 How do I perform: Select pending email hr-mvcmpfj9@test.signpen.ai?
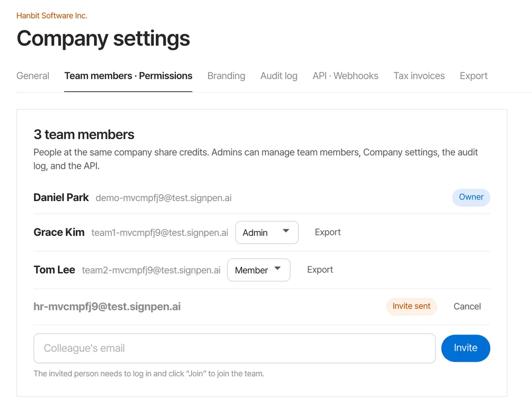point(107,306)
